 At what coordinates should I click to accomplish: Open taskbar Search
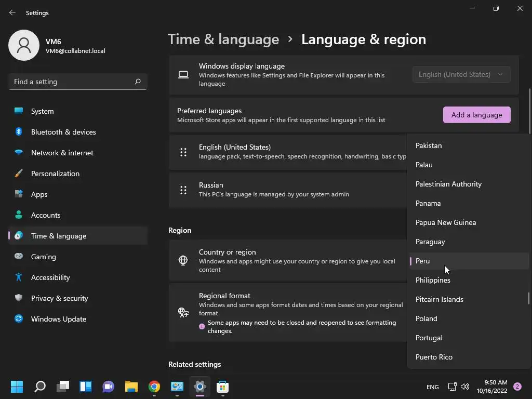[x=40, y=387]
